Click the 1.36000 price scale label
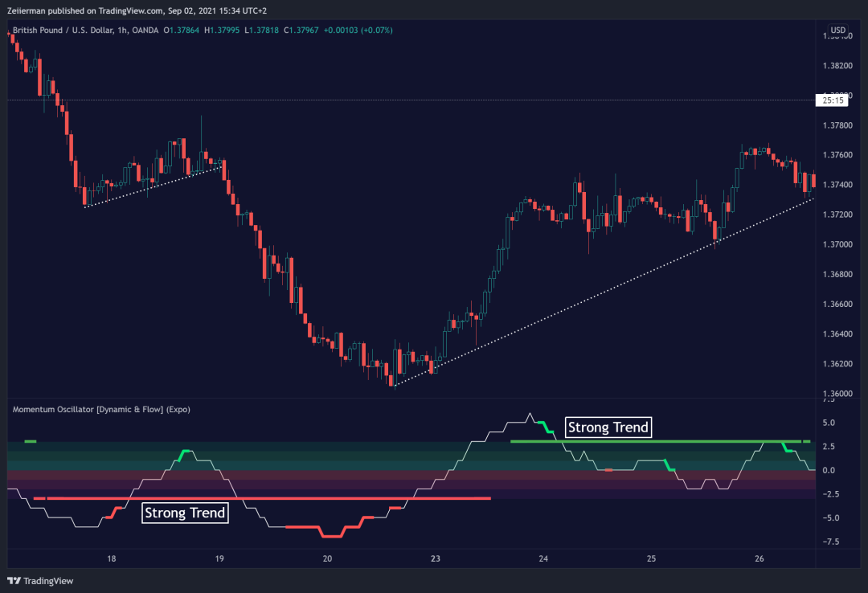The width and height of the screenshot is (868, 593). (837, 394)
